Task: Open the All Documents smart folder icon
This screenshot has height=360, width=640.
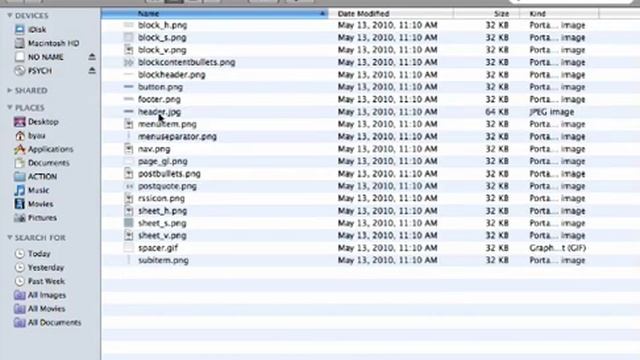Action: (19, 322)
